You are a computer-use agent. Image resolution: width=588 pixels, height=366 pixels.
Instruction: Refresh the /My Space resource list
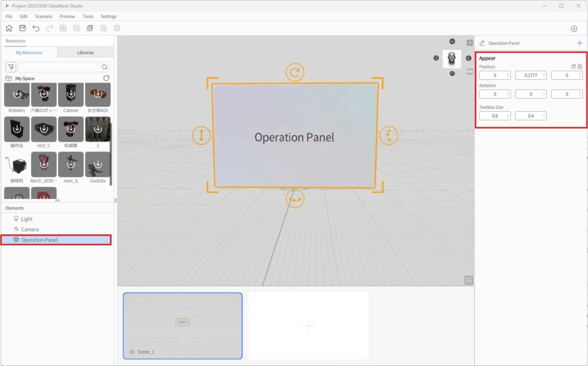pos(106,78)
